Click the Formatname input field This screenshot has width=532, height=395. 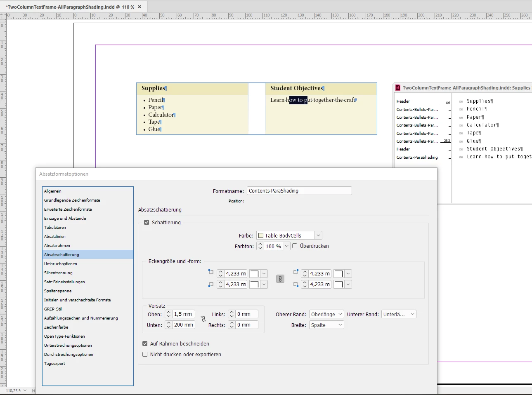pos(299,190)
